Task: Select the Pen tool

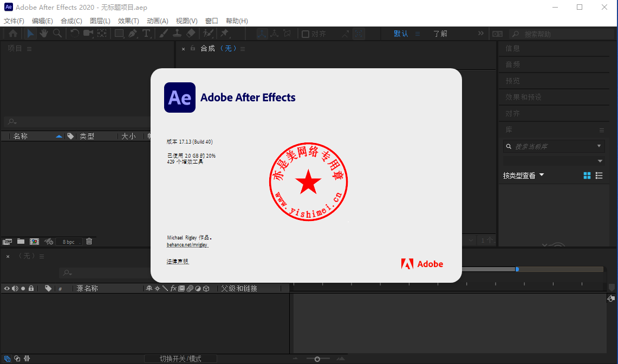Action: coord(133,34)
